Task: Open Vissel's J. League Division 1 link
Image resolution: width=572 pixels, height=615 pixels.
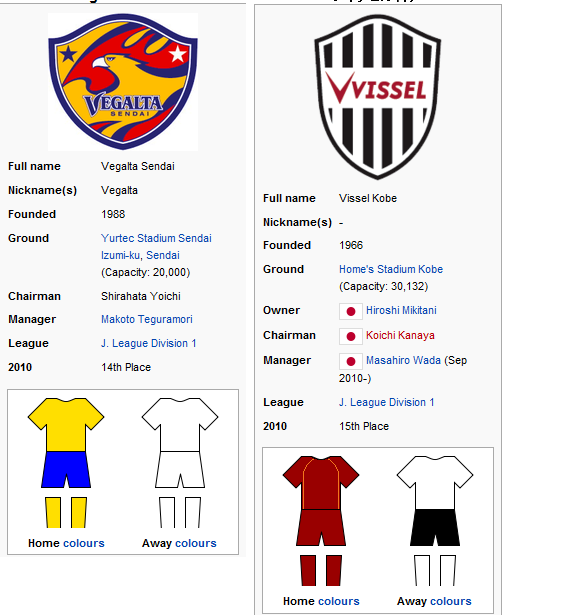Action: [x=387, y=402]
